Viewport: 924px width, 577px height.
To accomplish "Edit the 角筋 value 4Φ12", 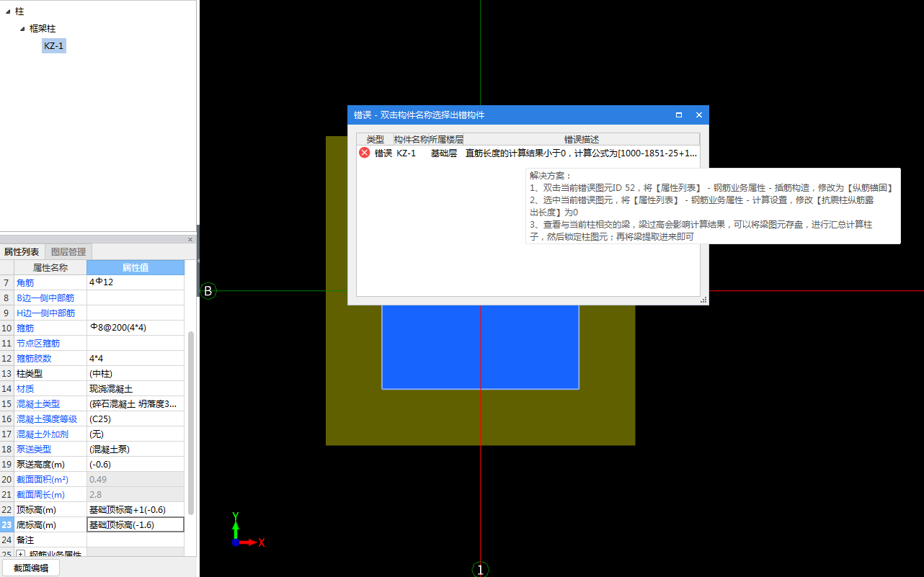I will (x=135, y=282).
